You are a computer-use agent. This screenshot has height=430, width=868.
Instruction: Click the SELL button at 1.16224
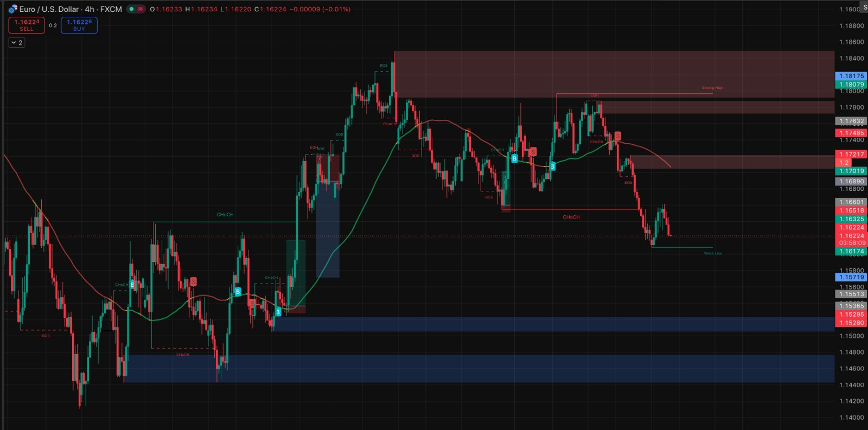27,25
